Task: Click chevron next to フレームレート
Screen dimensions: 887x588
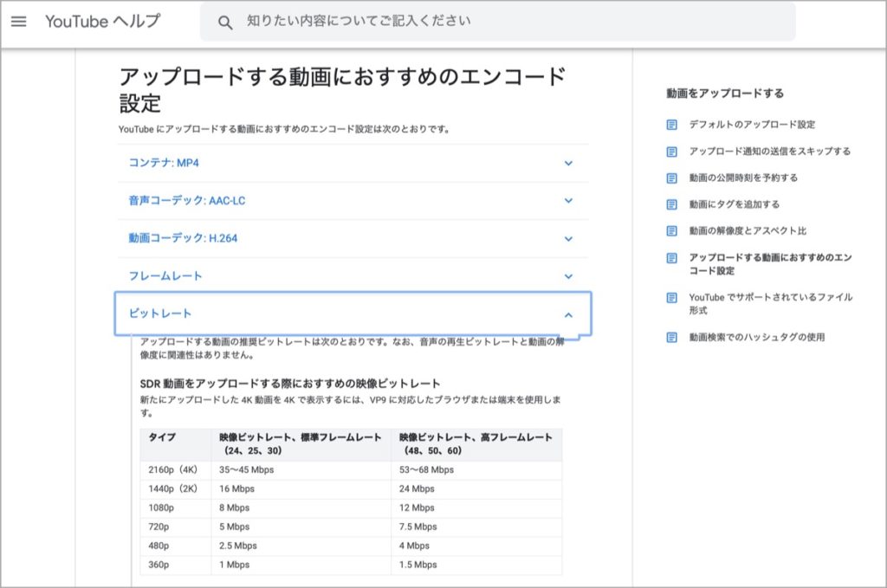Action: (x=568, y=276)
